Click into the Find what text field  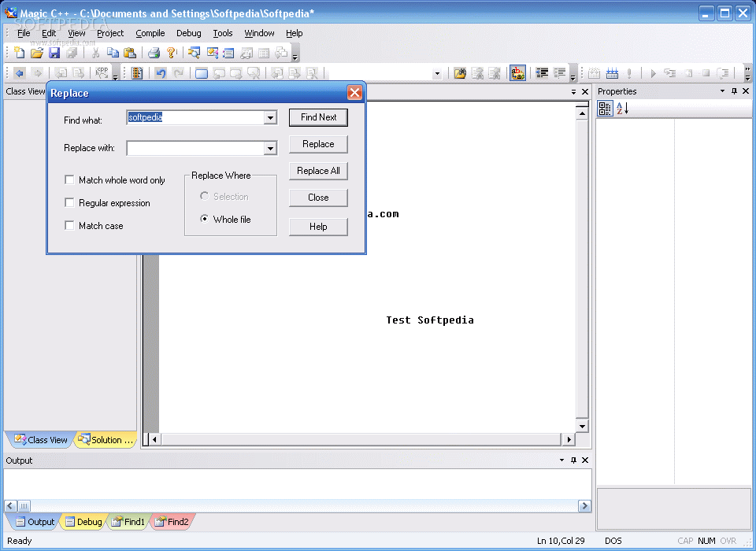pos(195,117)
